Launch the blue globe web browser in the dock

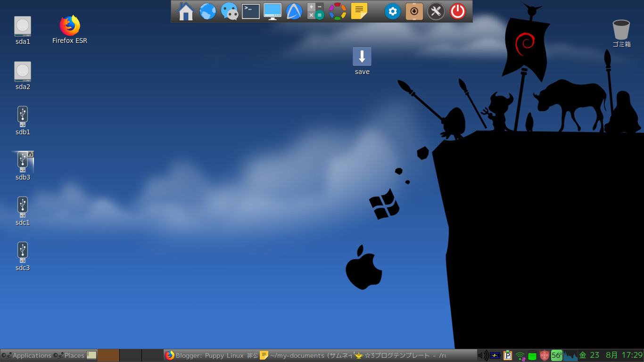208,11
